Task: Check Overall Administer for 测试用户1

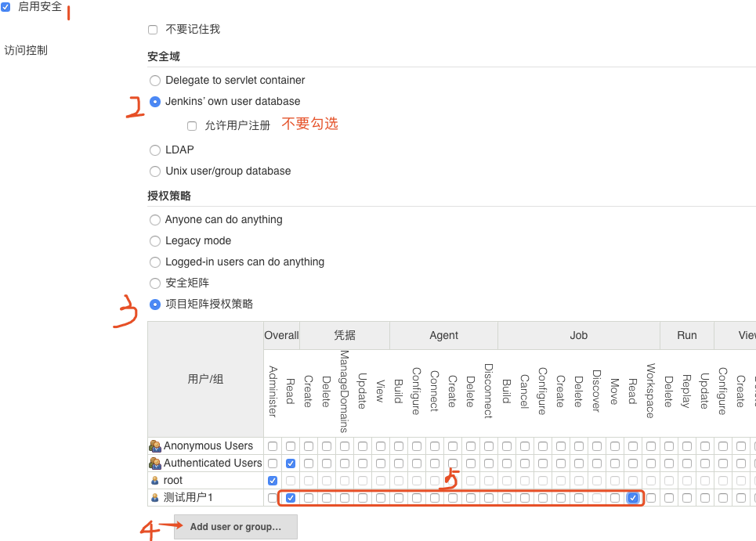Action: point(273,498)
